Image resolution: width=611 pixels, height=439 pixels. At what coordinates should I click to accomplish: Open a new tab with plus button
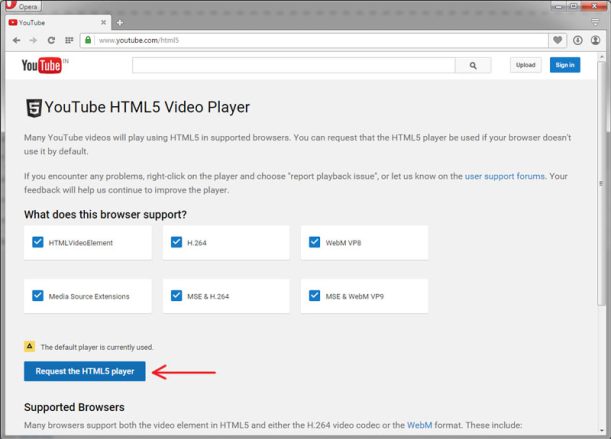click(120, 23)
